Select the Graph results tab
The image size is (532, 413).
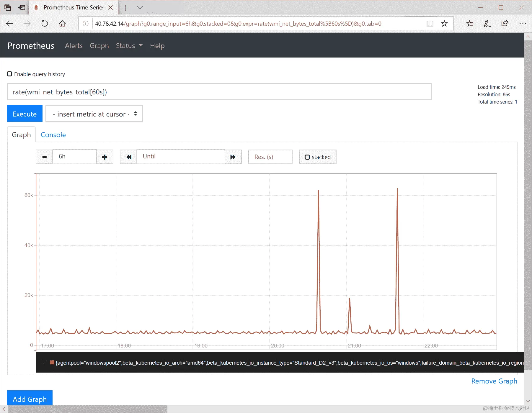21,135
